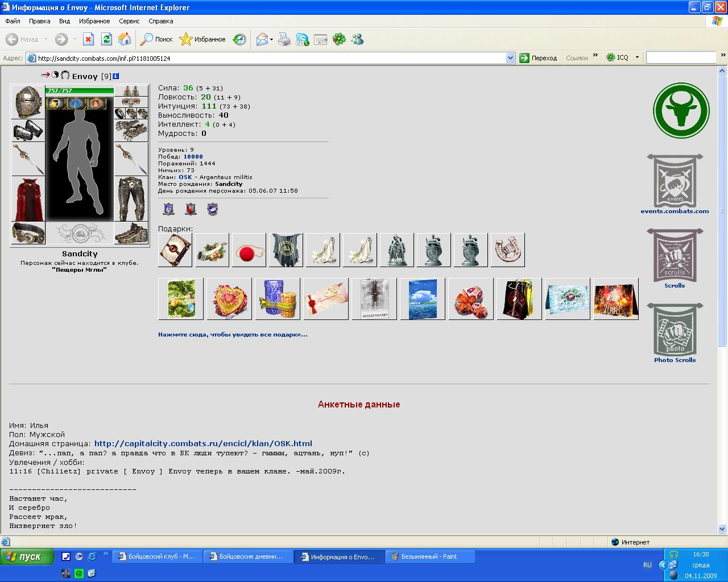Click the leg armor pants slot
The height and width of the screenshot is (582, 728).
[x=131, y=199]
